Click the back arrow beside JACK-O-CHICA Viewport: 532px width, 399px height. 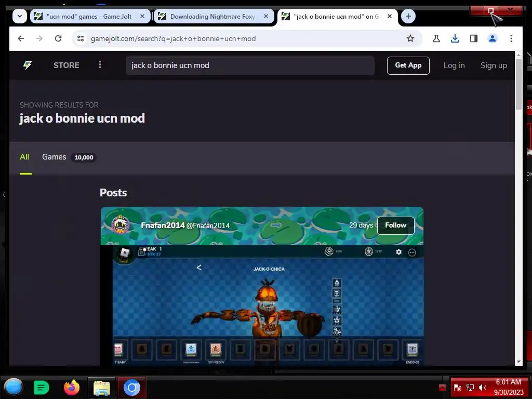[199, 268]
